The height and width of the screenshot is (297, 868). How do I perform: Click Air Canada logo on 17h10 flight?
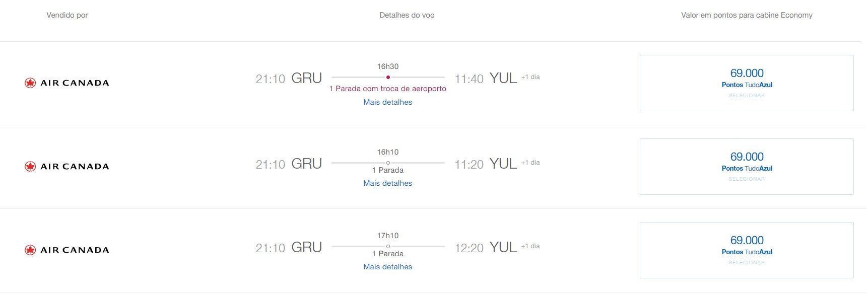(x=66, y=250)
